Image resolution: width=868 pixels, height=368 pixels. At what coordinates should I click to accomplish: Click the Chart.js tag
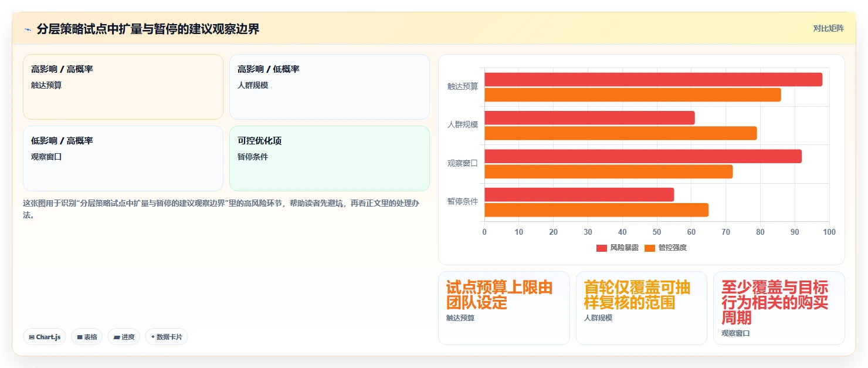point(45,337)
